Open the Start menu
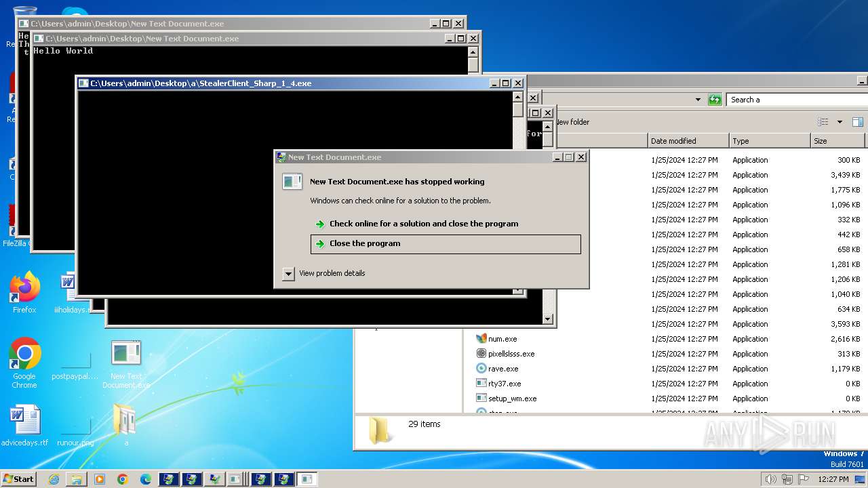 click(x=18, y=479)
